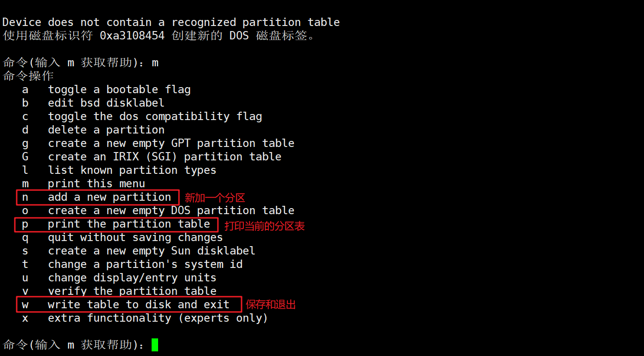Click 'edit bsd disklabel' menu line
The width and height of the screenshot is (644, 356).
106,103
